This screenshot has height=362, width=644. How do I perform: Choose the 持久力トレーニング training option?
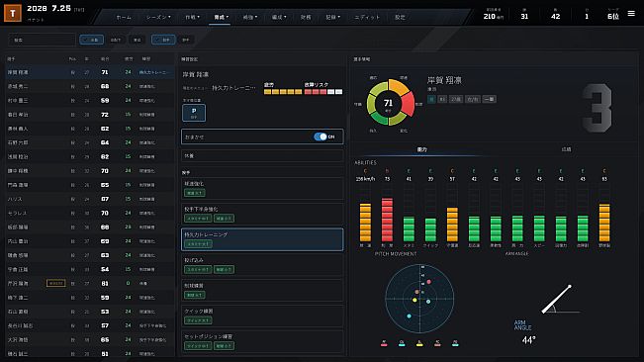click(262, 239)
